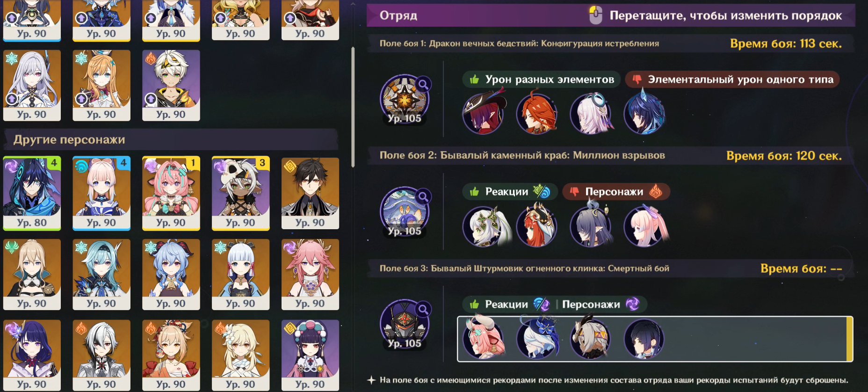This screenshot has width=868, height=392.
Task: Inspect the field 2 stone crab boss icon
Action: (405, 211)
